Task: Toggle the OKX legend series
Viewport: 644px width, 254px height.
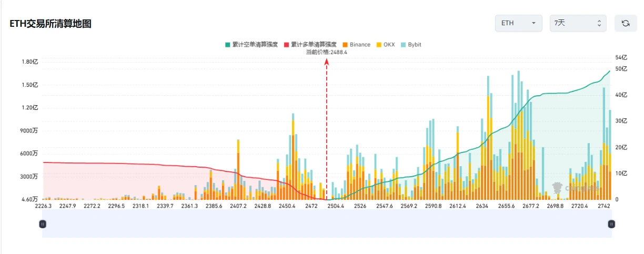Action: click(x=386, y=45)
